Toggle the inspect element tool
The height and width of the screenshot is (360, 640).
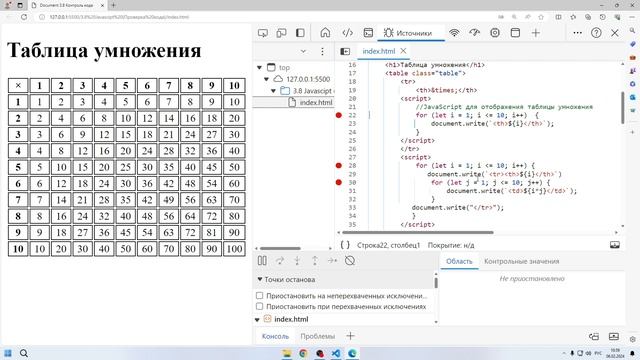pos(263,33)
